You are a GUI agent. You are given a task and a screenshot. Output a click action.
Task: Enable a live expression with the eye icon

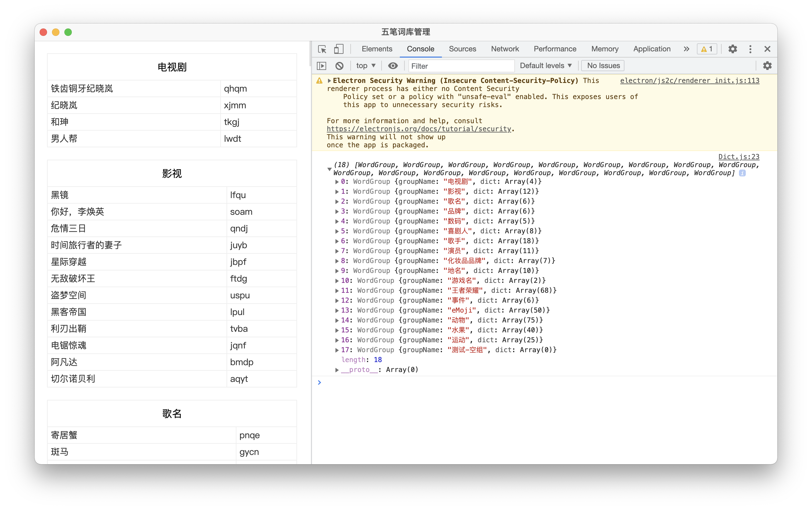pos(392,65)
